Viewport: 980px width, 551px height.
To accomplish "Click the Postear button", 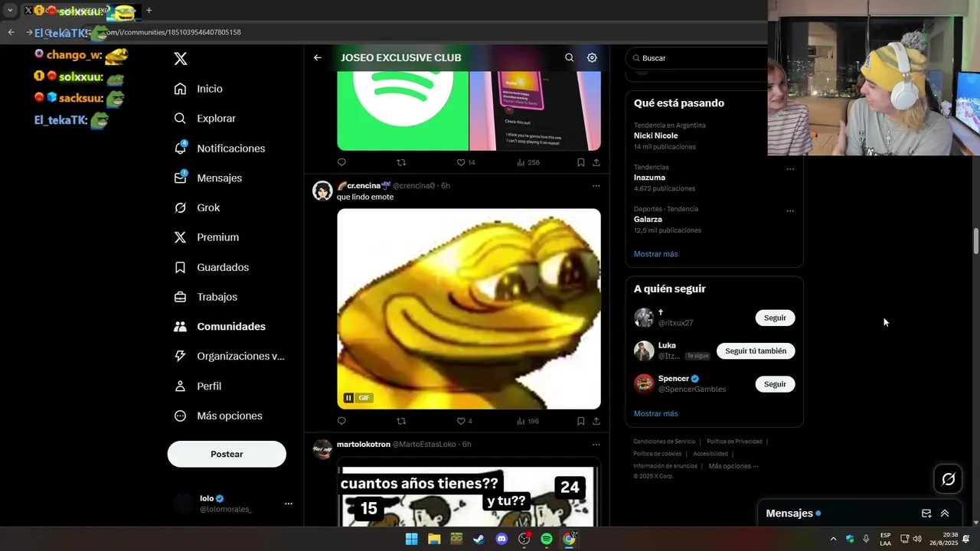I will [227, 454].
